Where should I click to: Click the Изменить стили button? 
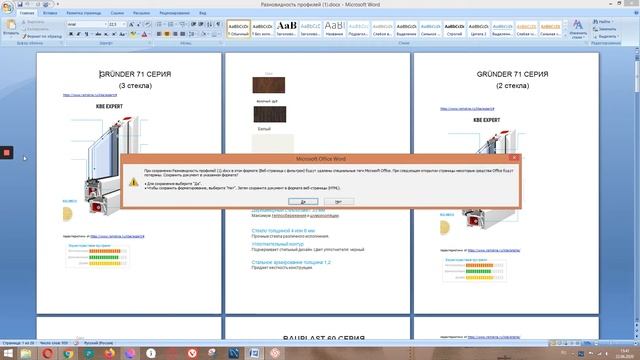click(578, 29)
